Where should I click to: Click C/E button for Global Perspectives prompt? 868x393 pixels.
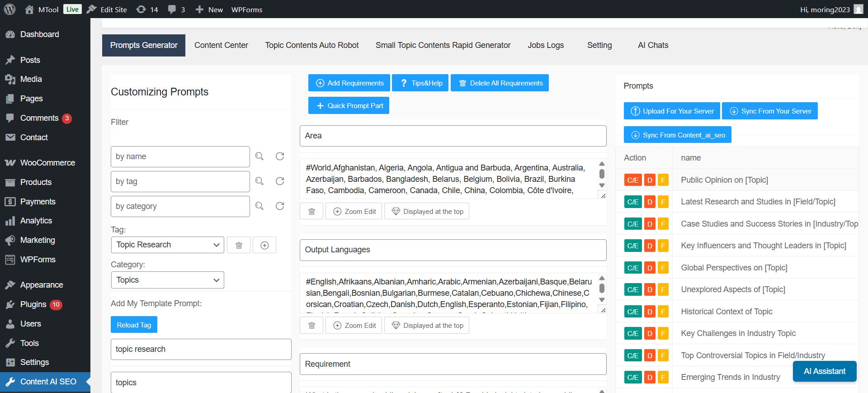point(632,268)
